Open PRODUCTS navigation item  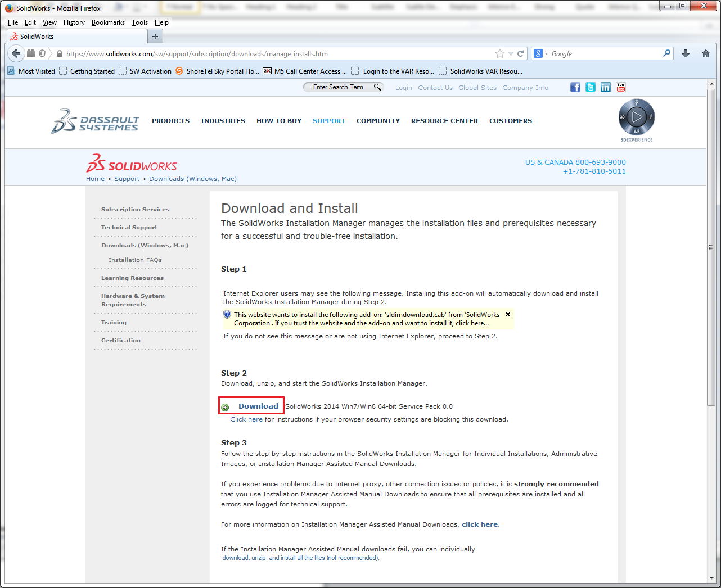170,121
